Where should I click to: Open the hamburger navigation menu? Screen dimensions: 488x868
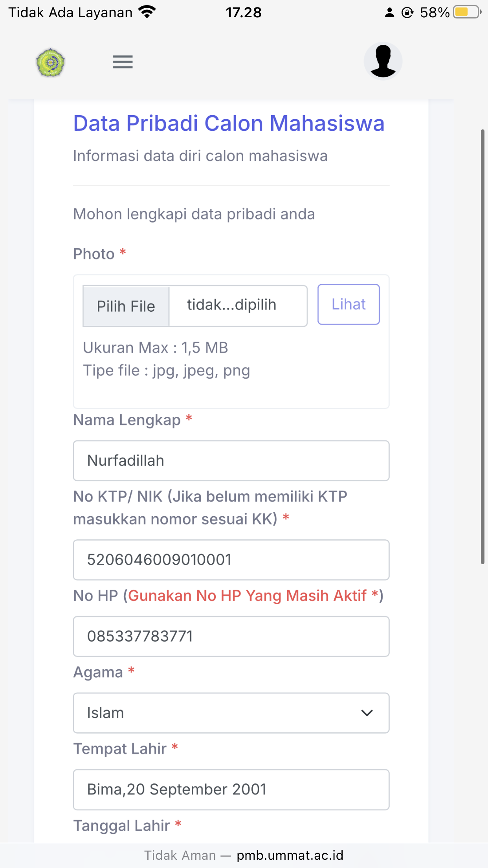[x=123, y=62]
